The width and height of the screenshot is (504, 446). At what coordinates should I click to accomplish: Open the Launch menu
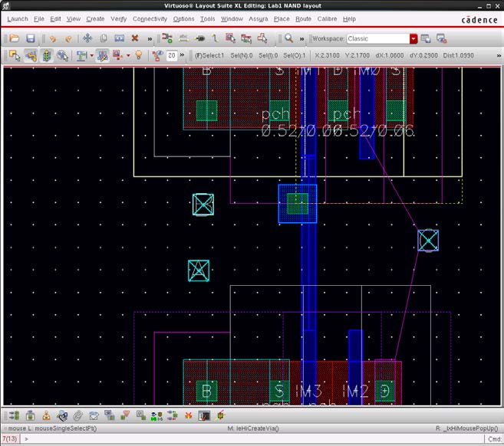tap(18, 19)
